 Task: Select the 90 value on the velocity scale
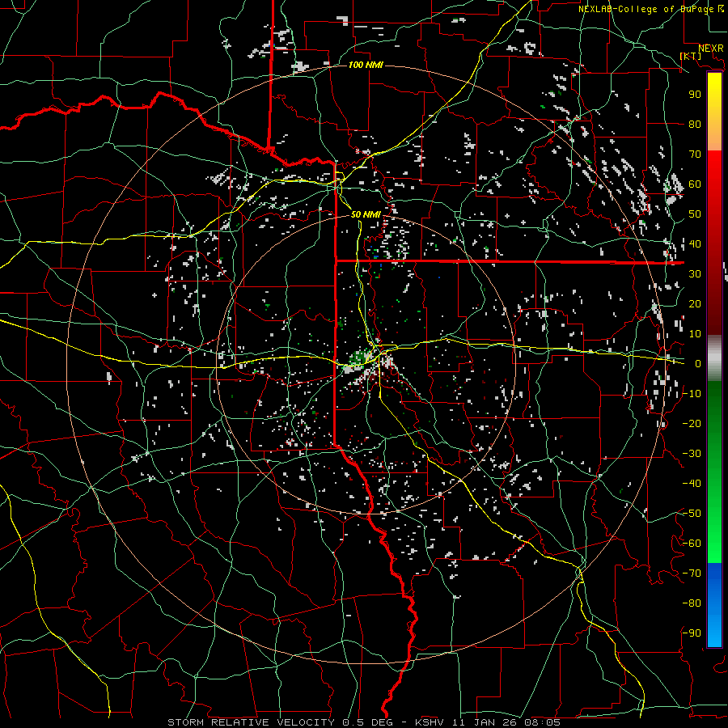coord(695,95)
